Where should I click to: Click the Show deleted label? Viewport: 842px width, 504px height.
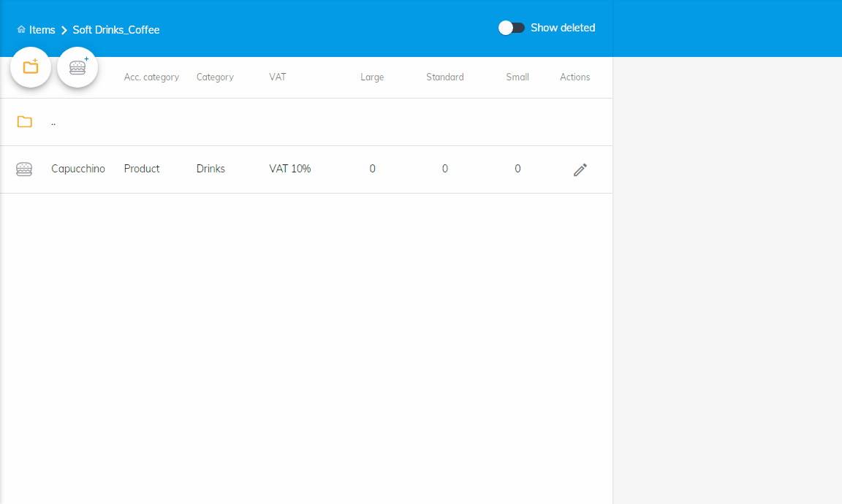[x=563, y=28]
